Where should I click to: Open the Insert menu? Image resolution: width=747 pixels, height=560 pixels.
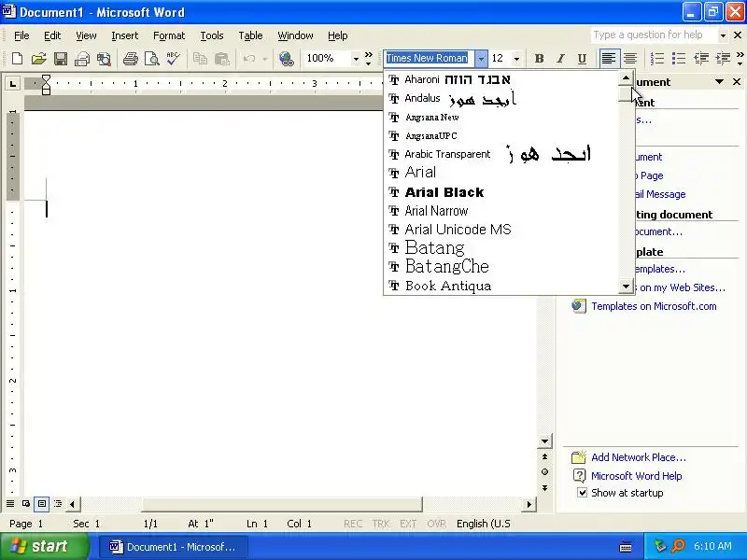(x=125, y=35)
